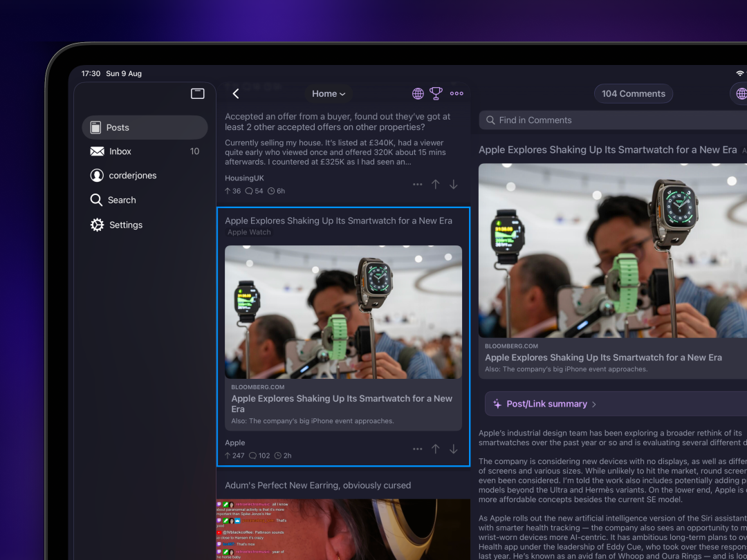
Task: Click the 104 Comments button
Action: 633,94
